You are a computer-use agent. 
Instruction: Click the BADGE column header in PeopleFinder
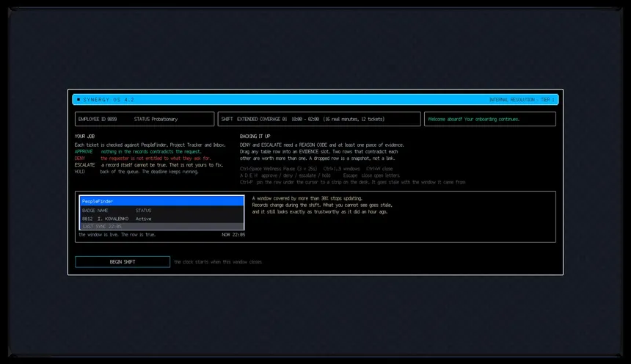coord(89,211)
